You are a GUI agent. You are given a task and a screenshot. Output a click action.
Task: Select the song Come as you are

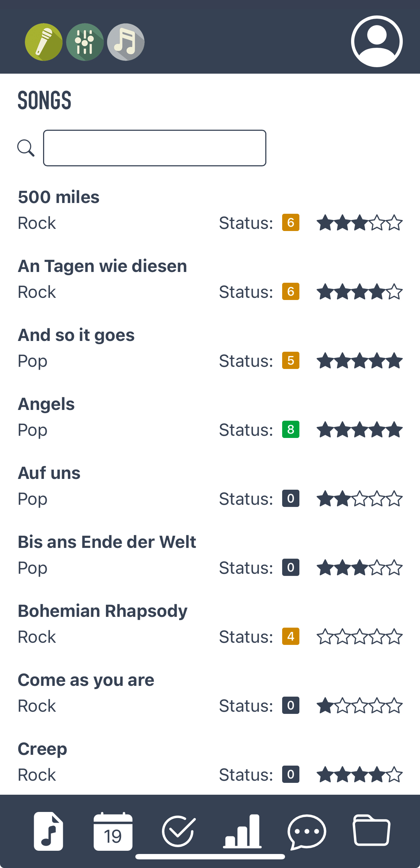point(86,680)
